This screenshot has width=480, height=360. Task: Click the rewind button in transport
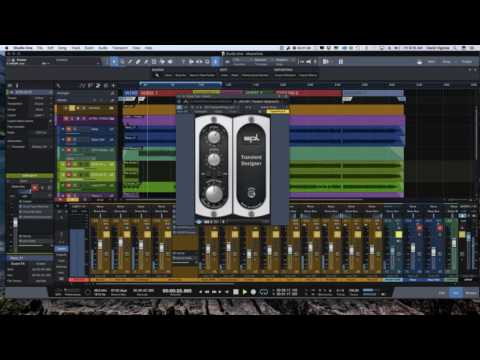[207, 292]
